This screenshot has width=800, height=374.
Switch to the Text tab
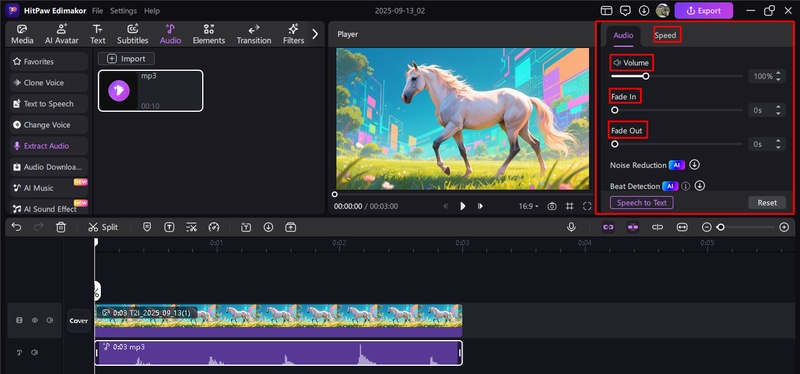pyautogui.click(x=97, y=34)
